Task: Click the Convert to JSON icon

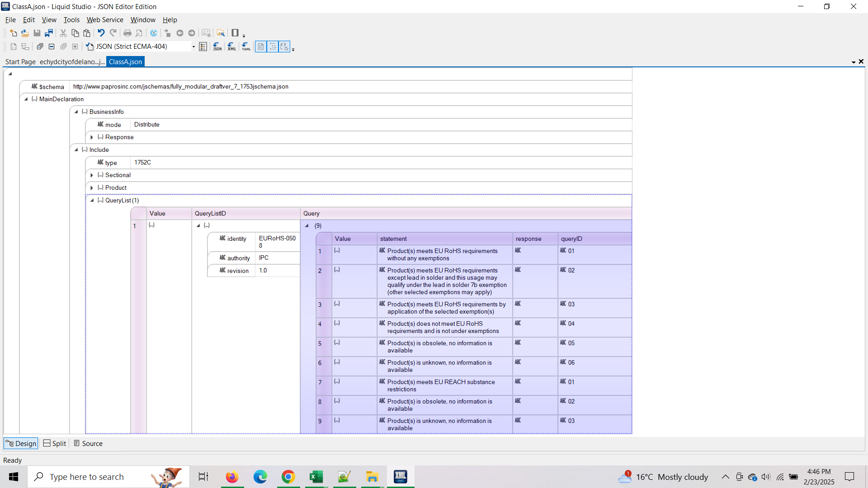Action: pyautogui.click(x=217, y=47)
